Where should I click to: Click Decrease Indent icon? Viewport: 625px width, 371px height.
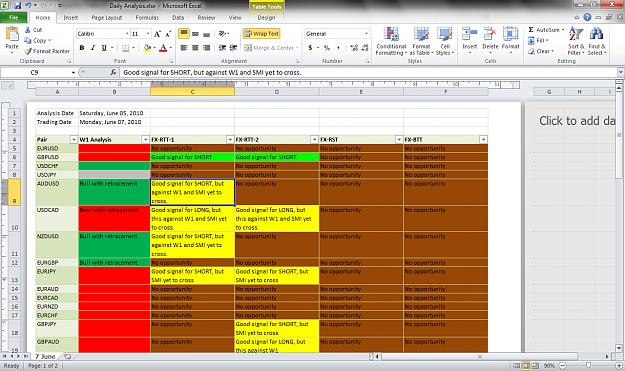[x=222, y=48]
